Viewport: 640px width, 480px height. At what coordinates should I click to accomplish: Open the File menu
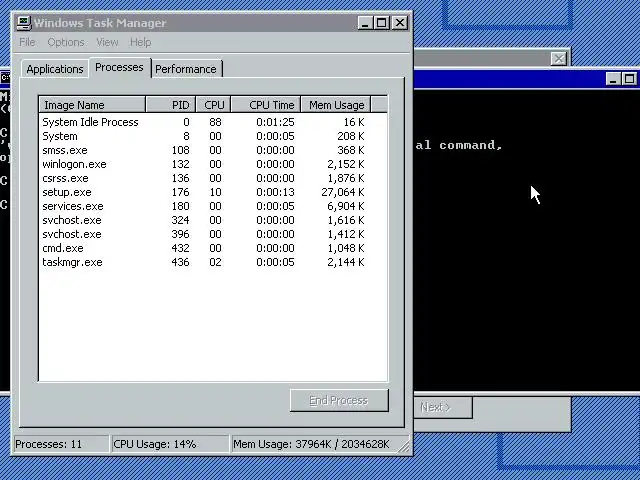click(x=27, y=42)
